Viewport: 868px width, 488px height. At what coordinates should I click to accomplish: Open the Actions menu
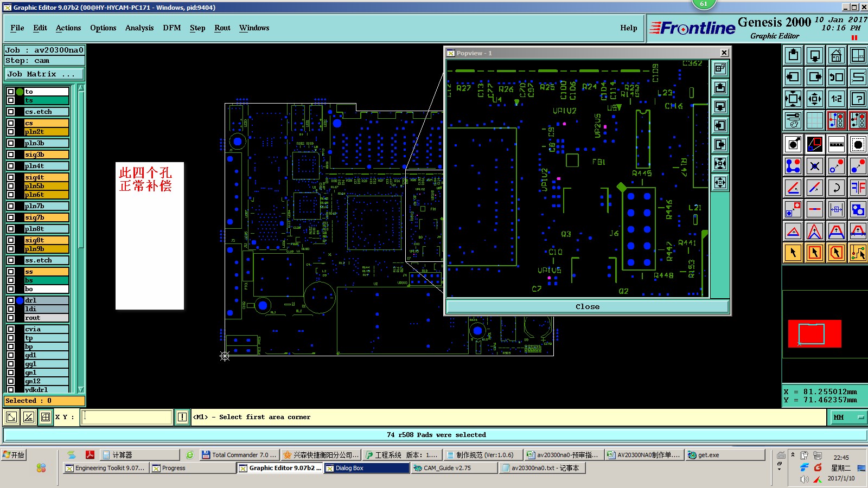(x=68, y=28)
